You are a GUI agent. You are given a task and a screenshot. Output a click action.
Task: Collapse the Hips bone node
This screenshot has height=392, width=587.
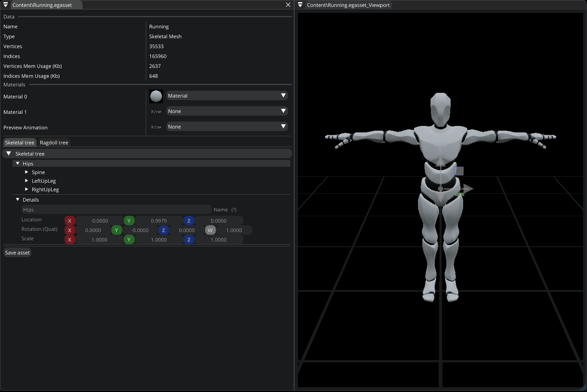pyautogui.click(x=18, y=163)
